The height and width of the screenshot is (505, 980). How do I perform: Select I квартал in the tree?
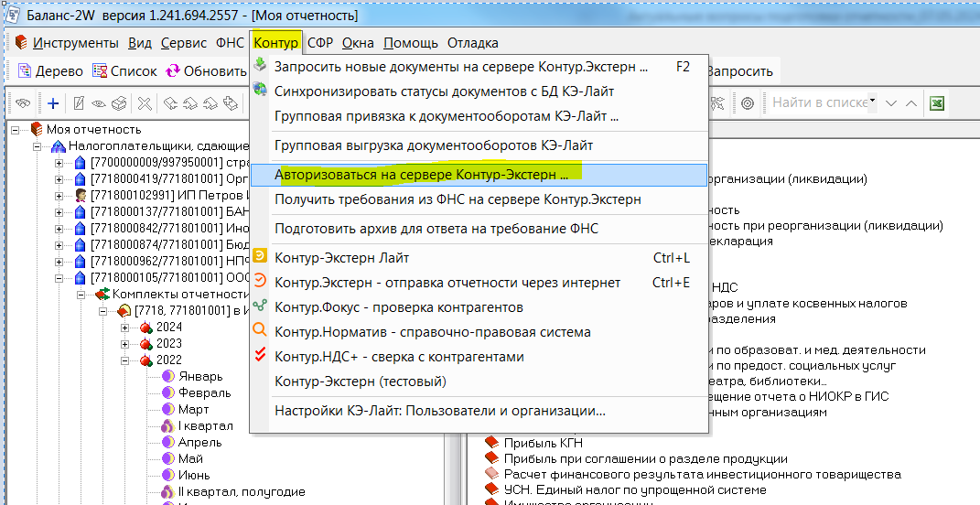(205, 425)
